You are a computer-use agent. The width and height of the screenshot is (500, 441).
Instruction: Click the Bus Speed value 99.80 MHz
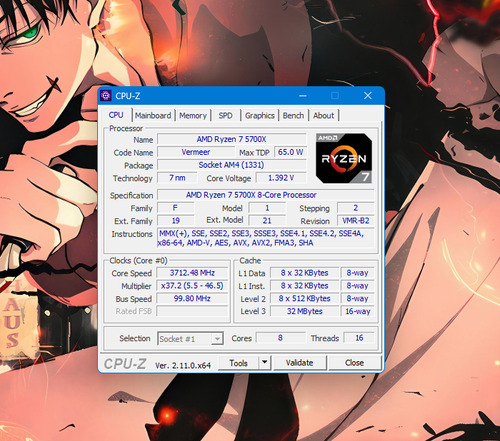click(x=192, y=298)
